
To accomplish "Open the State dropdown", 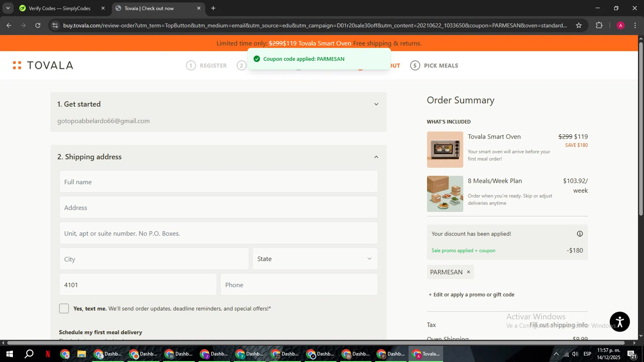I will [x=315, y=259].
